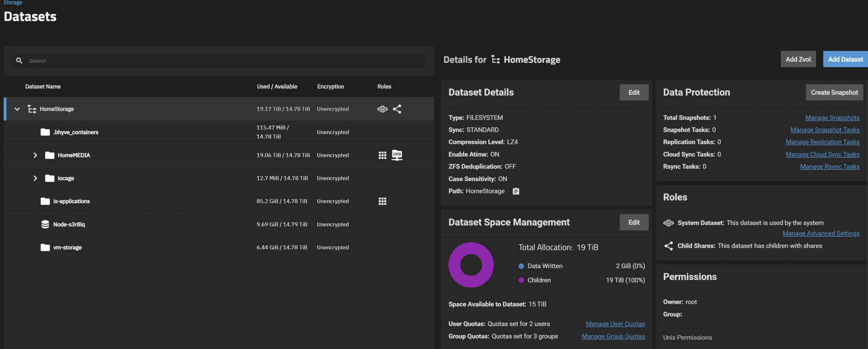Click the HomeMEDIA folder icon
Viewport: 868px width, 349px height.
pos(50,155)
